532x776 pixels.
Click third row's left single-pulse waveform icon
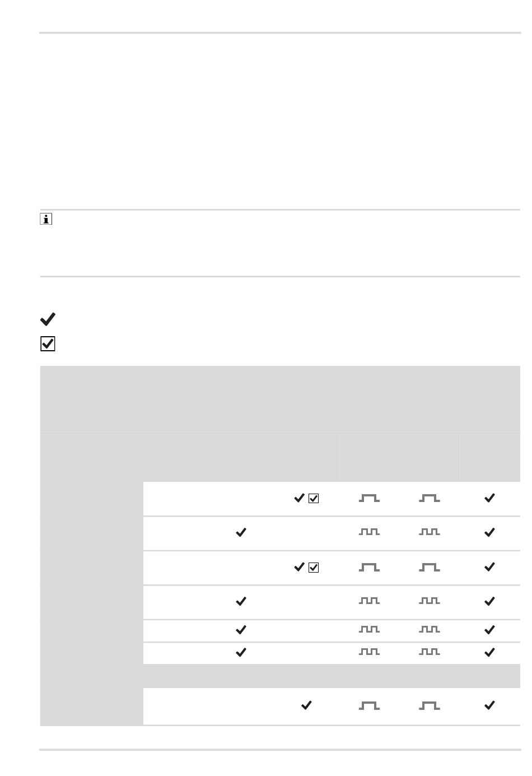point(369,568)
